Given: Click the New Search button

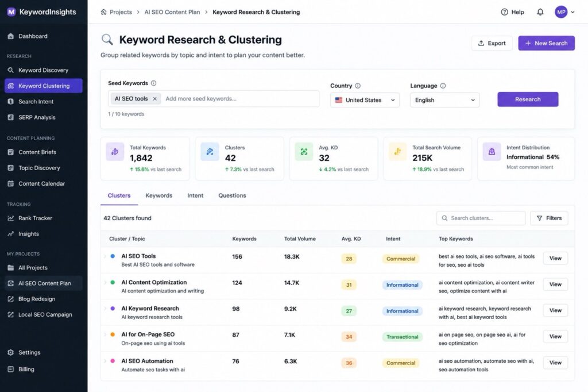Looking at the screenshot, I should (x=547, y=43).
